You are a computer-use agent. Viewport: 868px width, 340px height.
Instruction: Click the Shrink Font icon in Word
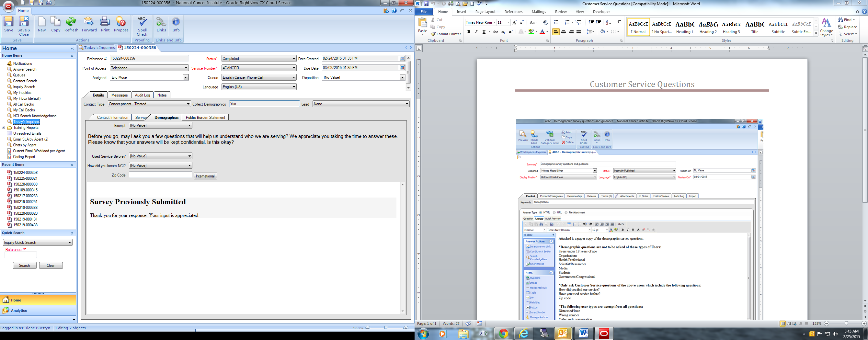point(521,23)
